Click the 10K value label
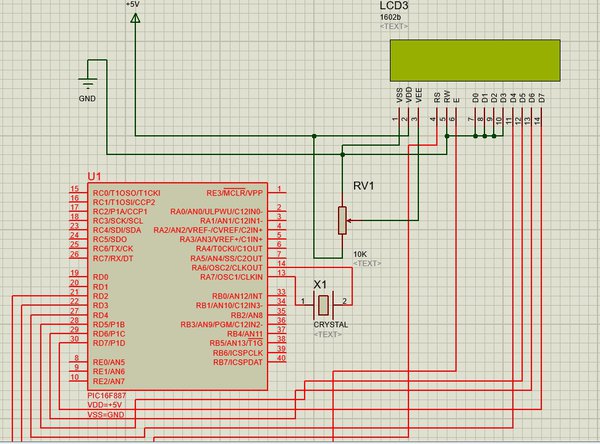This screenshot has width=600, height=444. [x=360, y=254]
